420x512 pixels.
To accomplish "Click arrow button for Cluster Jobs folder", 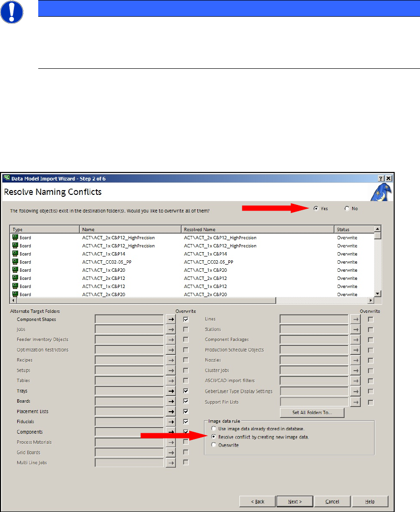I will pos(355,371).
